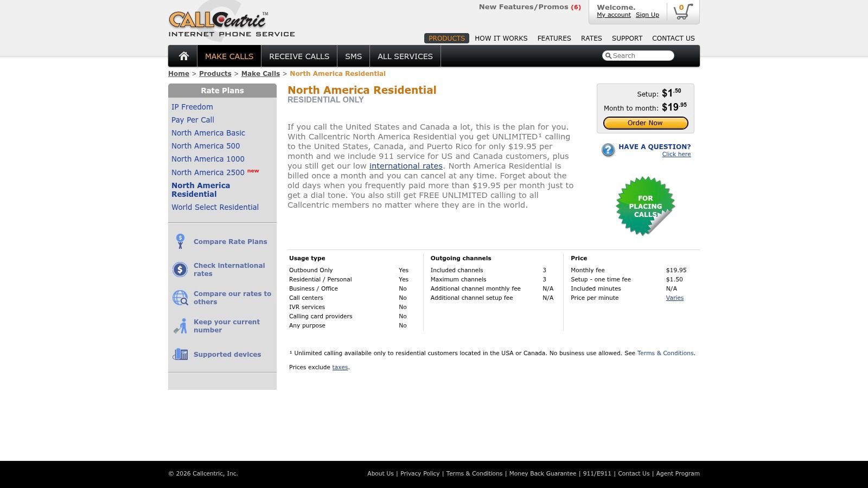The image size is (868, 488).
Task: Open How It Works menu item
Action: (x=501, y=38)
